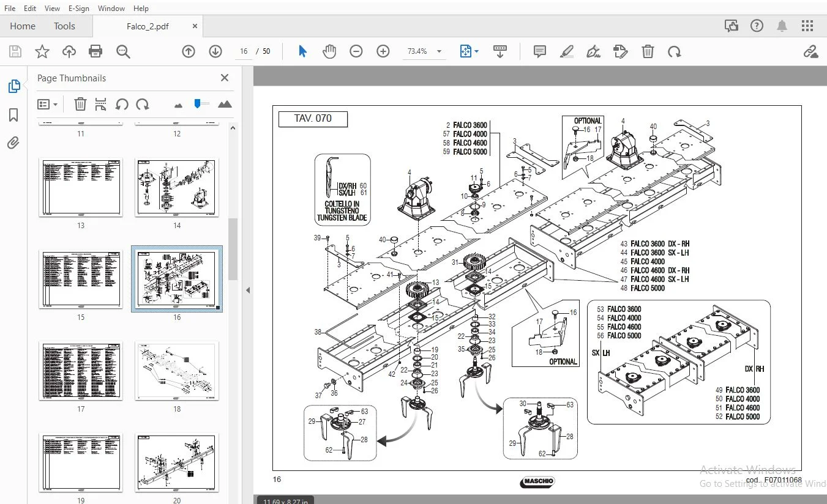Open the thumbnails options menu dropdown
The height and width of the screenshot is (504, 827).
click(x=47, y=104)
